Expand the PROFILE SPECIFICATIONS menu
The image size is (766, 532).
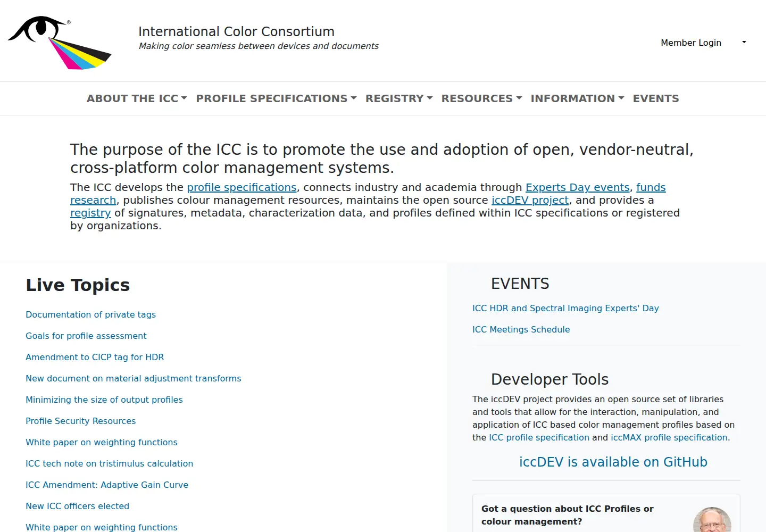(x=276, y=98)
